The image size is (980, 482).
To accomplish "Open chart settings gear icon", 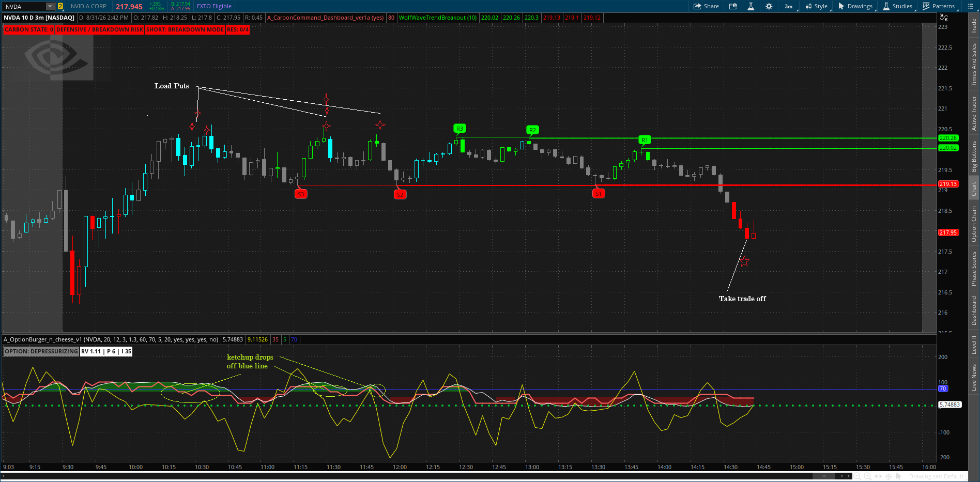I will click(x=769, y=6).
